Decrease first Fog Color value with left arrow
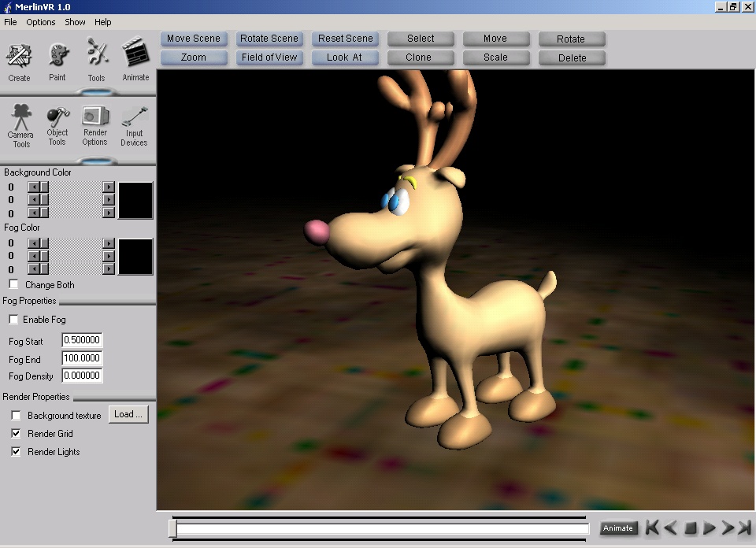Image resolution: width=756 pixels, height=548 pixels. pyautogui.click(x=33, y=243)
